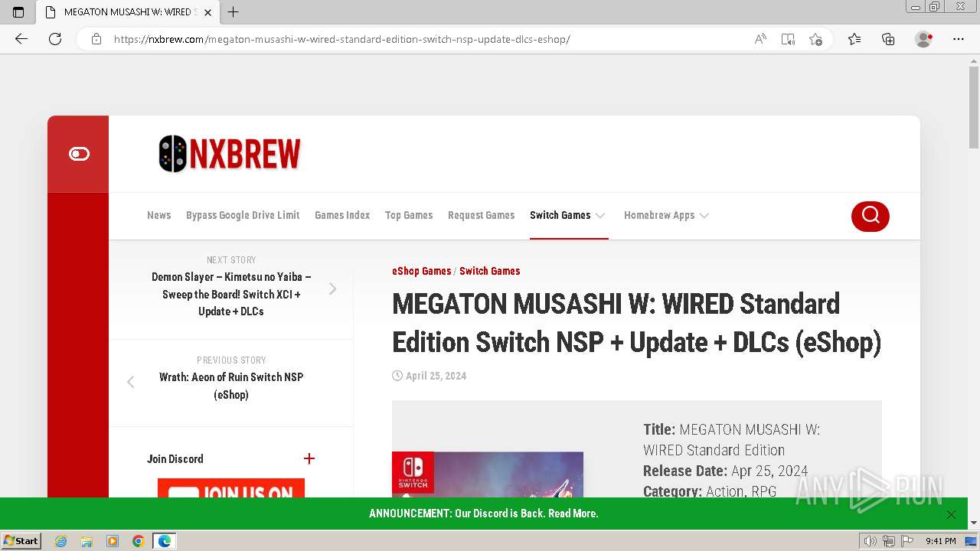Screen dimensions: 980x551
Task: Open Edge Settings and more menu
Action: coord(959,39)
